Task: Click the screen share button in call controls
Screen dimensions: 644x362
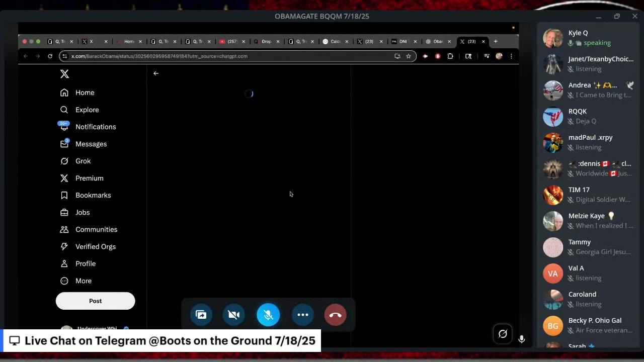Action: click(201, 315)
